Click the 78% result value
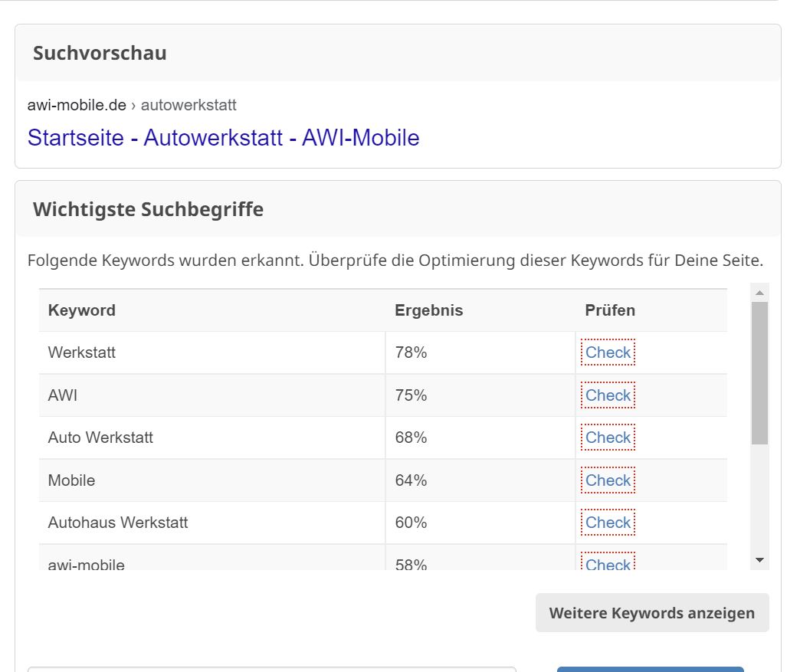The height and width of the screenshot is (672, 800). pos(411,352)
